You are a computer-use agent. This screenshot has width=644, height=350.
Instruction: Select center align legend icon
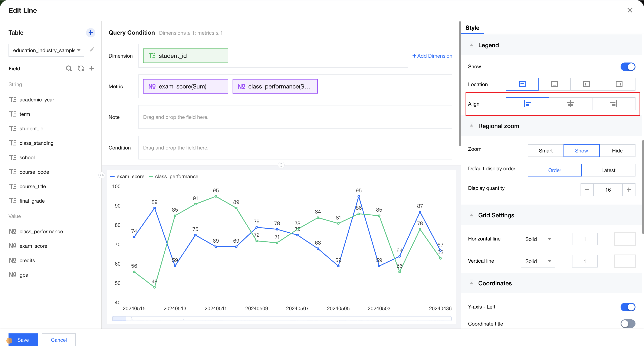click(570, 104)
